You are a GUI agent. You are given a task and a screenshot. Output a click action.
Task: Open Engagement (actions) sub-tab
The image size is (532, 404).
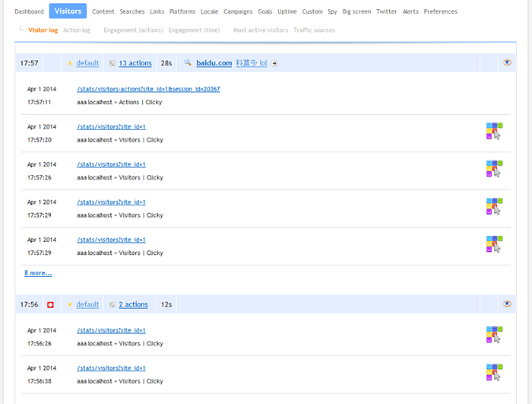[133, 30]
